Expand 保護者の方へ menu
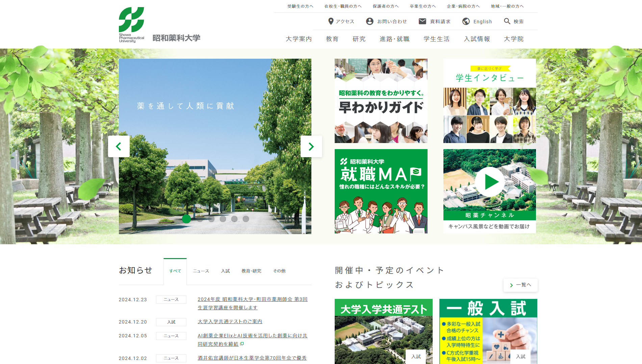Viewport: 642px width, 364px height. [386, 6]
